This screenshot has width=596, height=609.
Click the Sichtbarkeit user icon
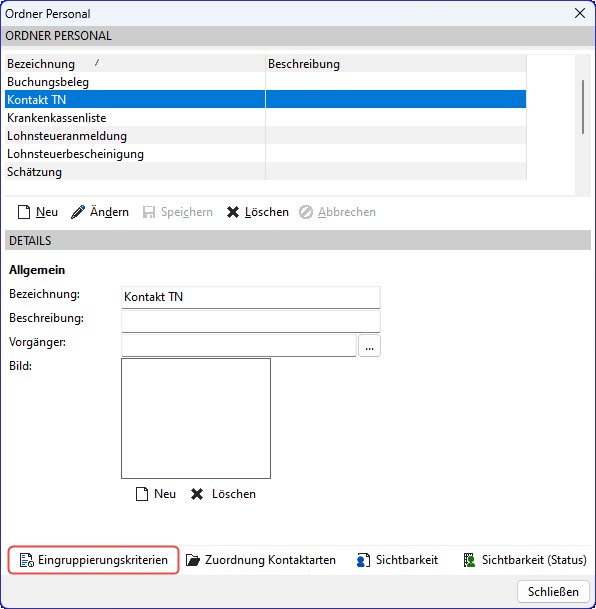363,560
